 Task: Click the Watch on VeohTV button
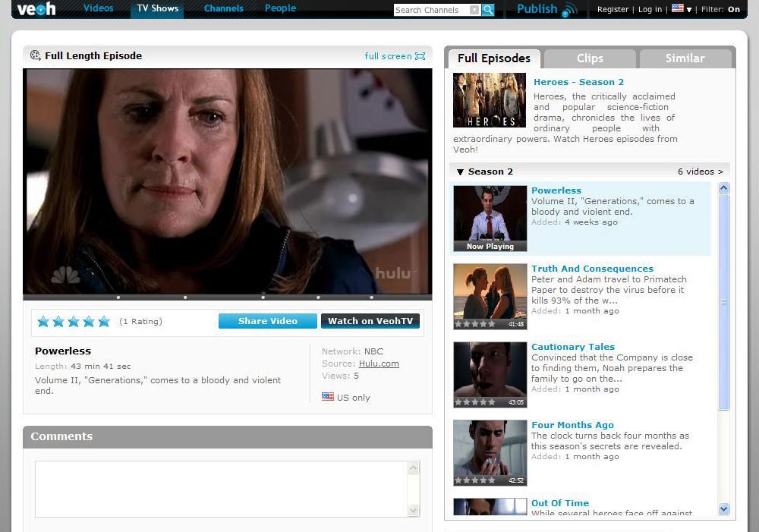[x=370, y=321]
